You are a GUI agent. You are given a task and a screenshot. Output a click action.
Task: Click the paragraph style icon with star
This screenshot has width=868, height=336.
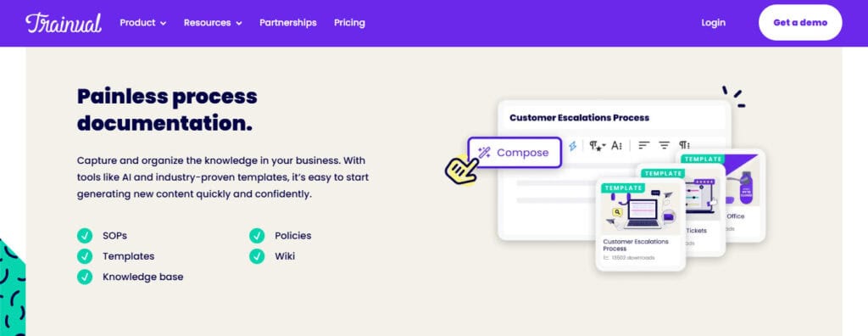coord(594,145)
